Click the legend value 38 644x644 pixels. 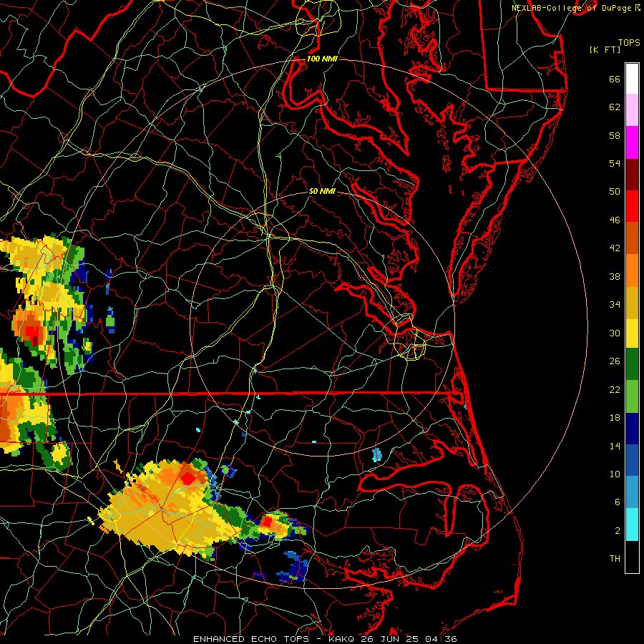615,276
